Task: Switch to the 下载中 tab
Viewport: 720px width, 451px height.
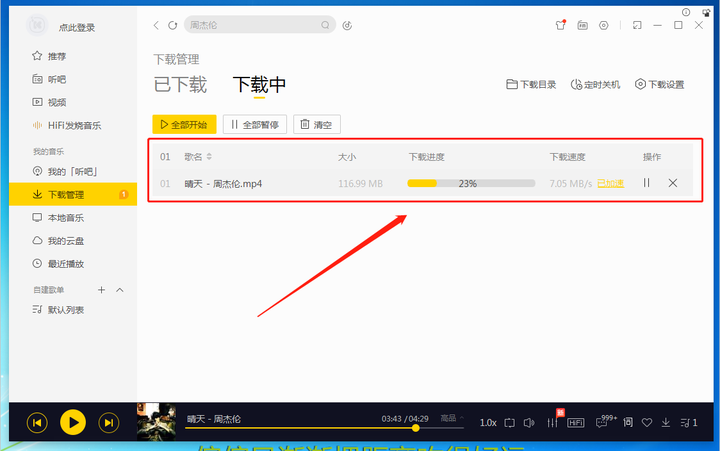Action: coord(259,85)
